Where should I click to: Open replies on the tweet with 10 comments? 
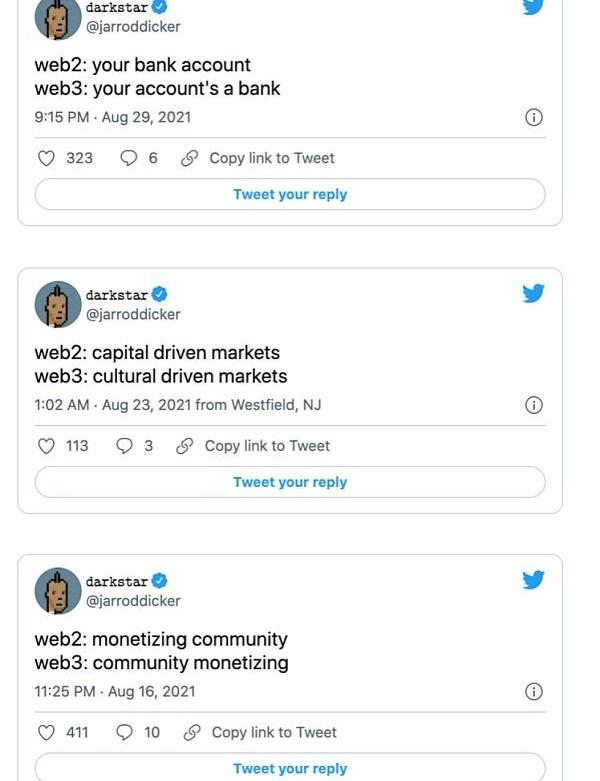pyautogui.click(x=125, y=733)
